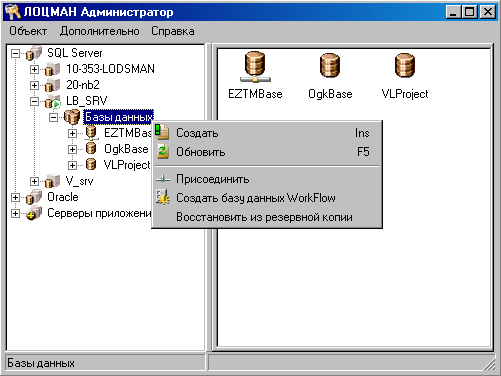The width and height of the screenshot is (501, 376).
Task: Click the EZTMBase caption in right pane
Action: (x=255, y=94)
